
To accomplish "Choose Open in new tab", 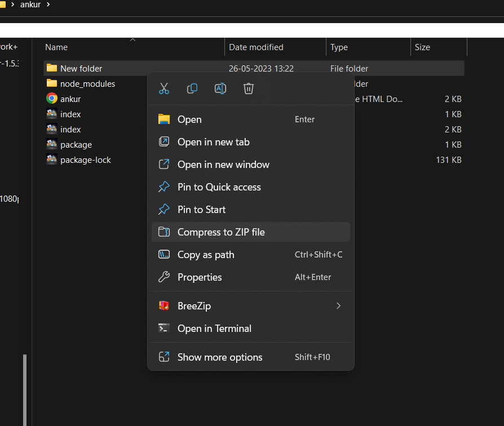I will (213, 142).
